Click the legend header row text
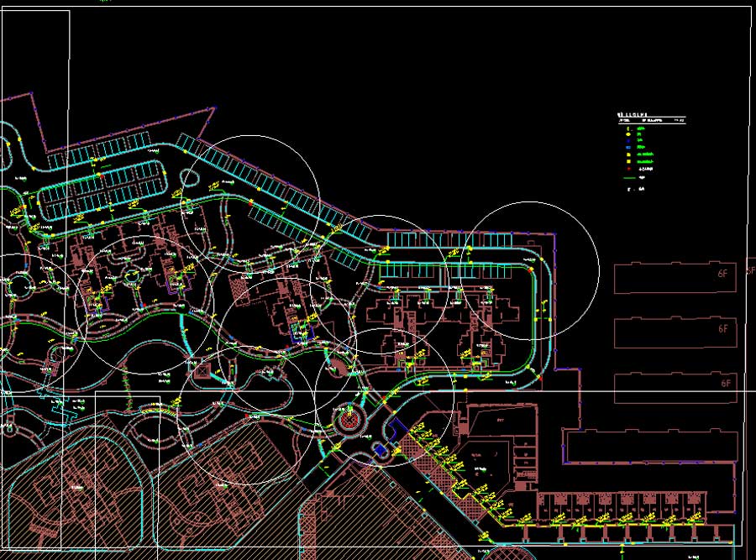 click(x=651, y=121)
